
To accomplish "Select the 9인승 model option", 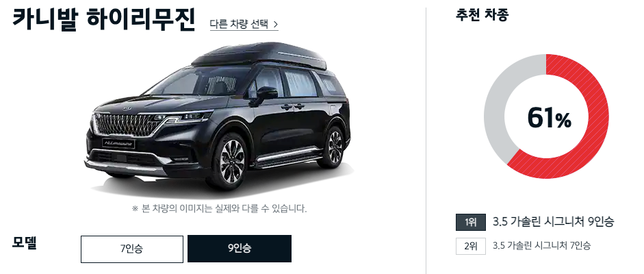I will pos(240,249).
